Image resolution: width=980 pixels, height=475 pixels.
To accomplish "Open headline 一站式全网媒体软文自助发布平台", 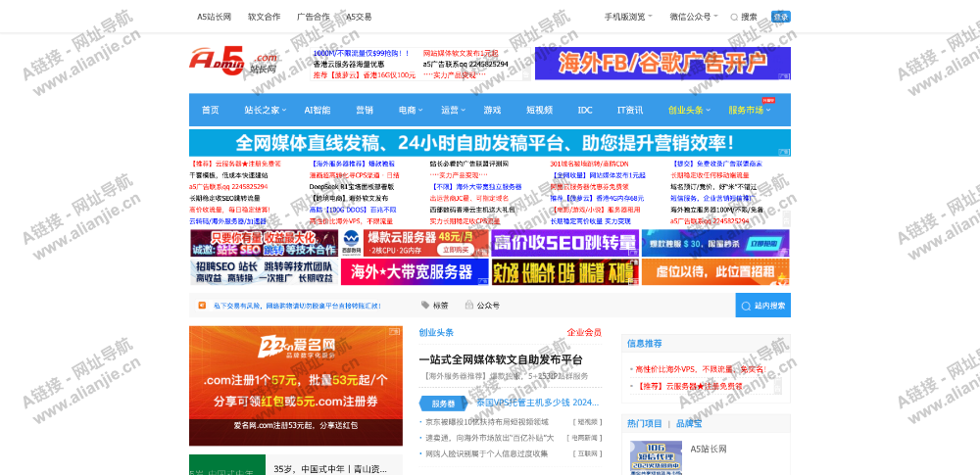I will (501, 360).
